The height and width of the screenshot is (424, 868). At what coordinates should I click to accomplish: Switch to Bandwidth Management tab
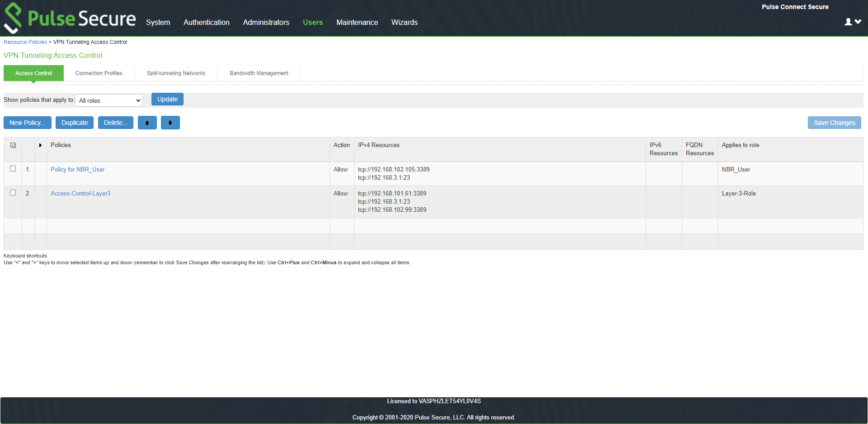coord(259,73)
